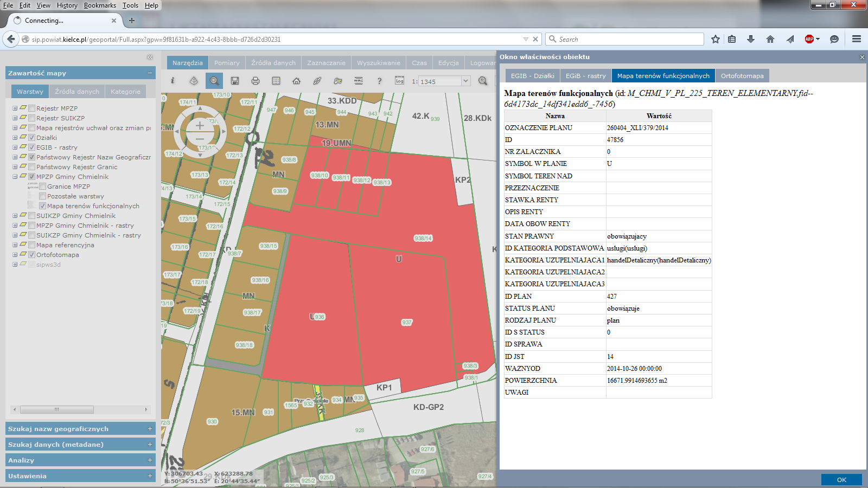Toggle Ortofotomapa layer checkbox
868x488 pixels.
tap(32, 255)
